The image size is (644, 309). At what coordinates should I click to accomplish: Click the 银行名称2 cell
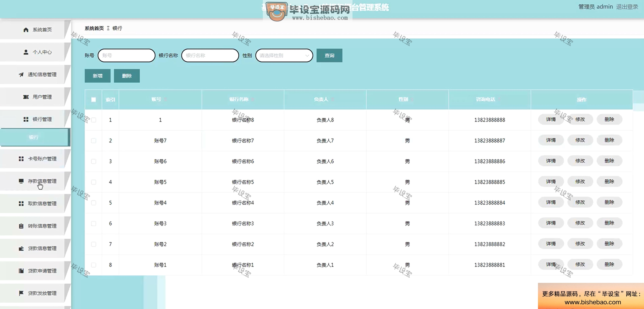243,244
